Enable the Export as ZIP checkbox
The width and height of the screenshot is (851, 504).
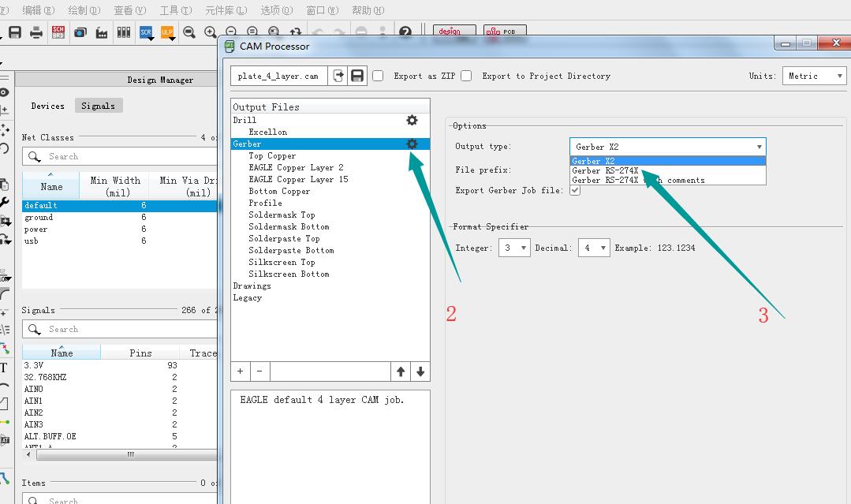[x=378, y=76]
